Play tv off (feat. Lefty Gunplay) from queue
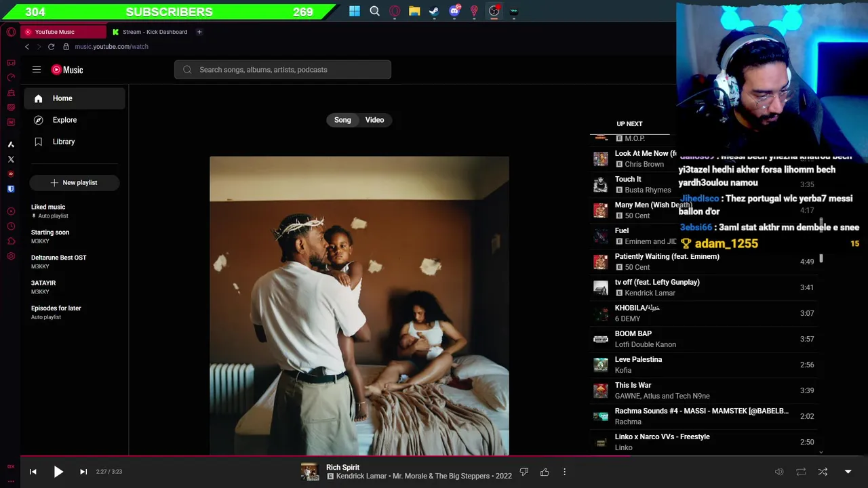The width and height of the screenshot is (868, 488). [x=705, y=287]
